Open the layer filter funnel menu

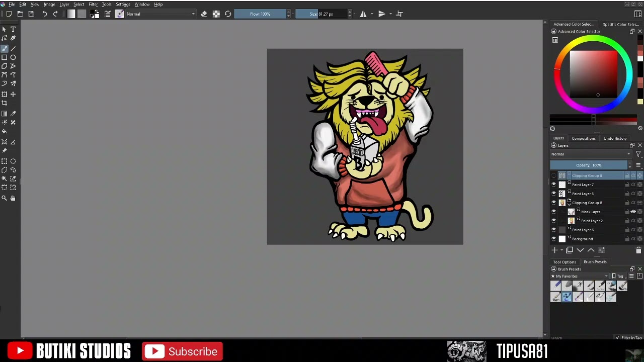[x=638, y=154]
